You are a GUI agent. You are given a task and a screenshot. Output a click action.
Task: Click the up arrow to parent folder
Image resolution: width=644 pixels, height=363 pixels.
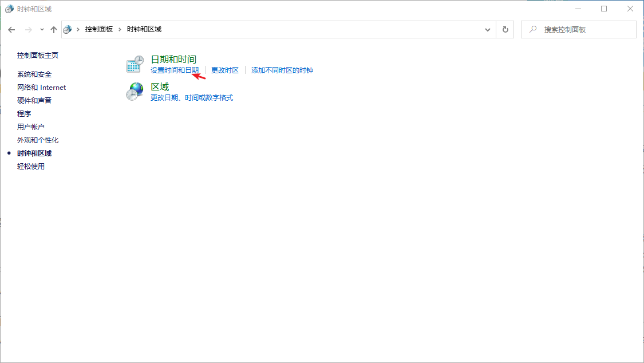(x=54, y=29)
